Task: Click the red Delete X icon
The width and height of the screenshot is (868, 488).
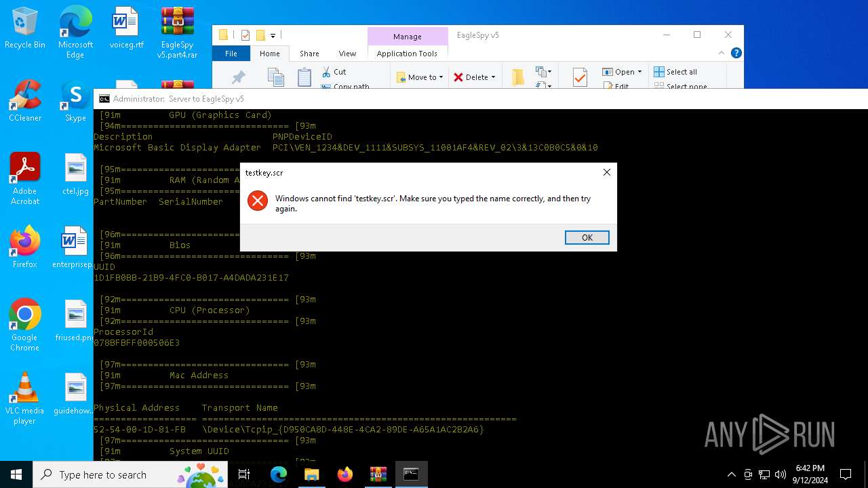Action: (x=458, y=77)
